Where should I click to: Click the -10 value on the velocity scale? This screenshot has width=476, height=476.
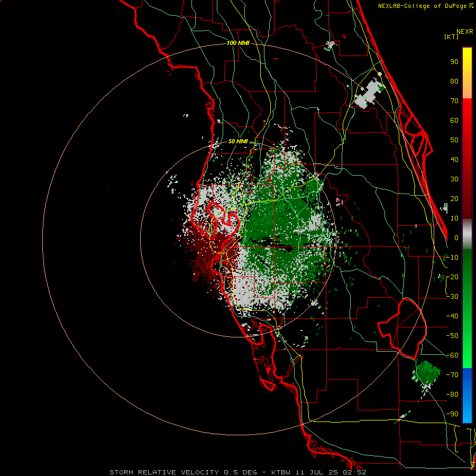tap(452, 258)
